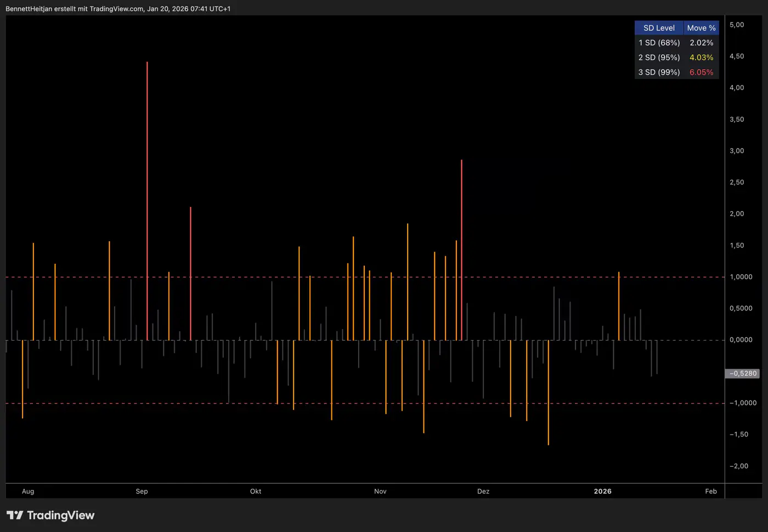The height and width of the screenshot is (532, 768).
Task: Click the 1 SD (68%) row label
Action: (x=659, y=43)
